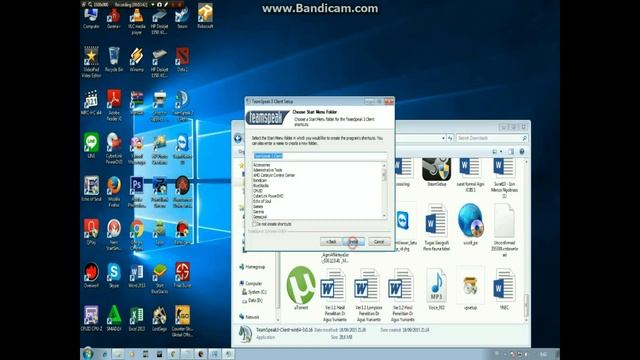Cancel the TeamSpeak 3 Client Setup
Viewport: 640px width, 360px height.
(x=379, y=242)
